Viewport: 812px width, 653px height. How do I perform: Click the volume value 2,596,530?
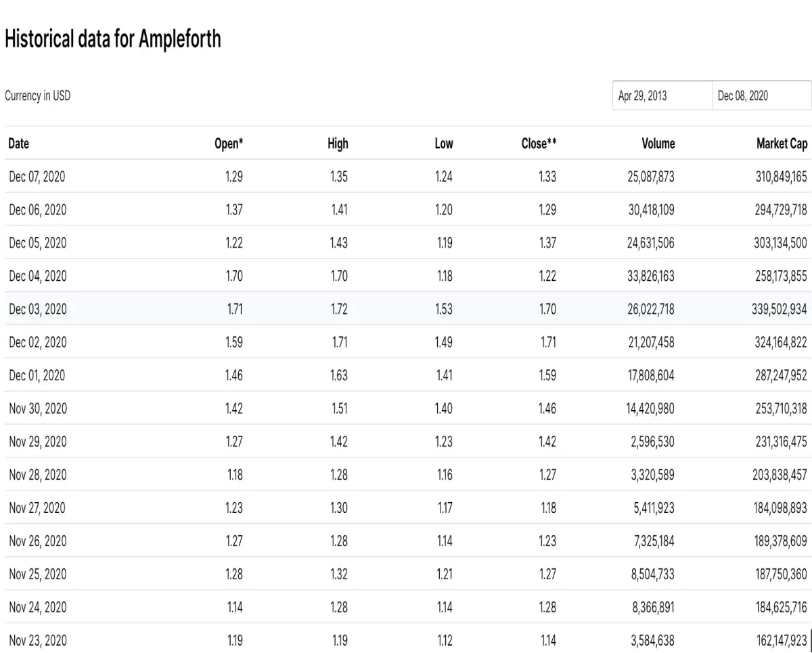click(653, 442)
